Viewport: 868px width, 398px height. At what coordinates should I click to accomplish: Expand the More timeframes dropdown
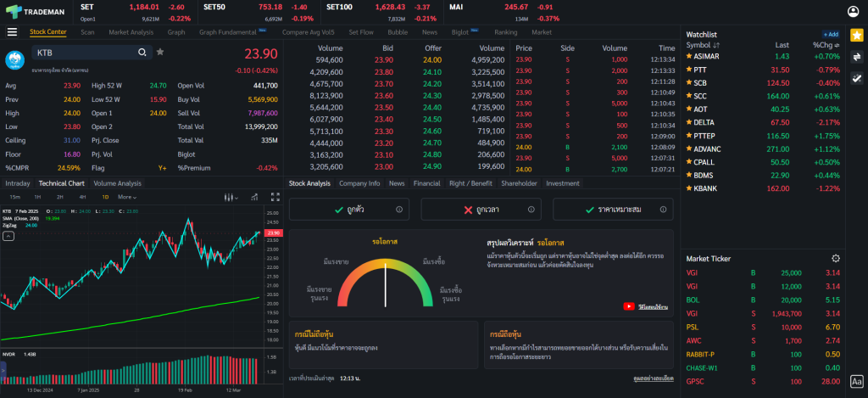coord(128,197)
